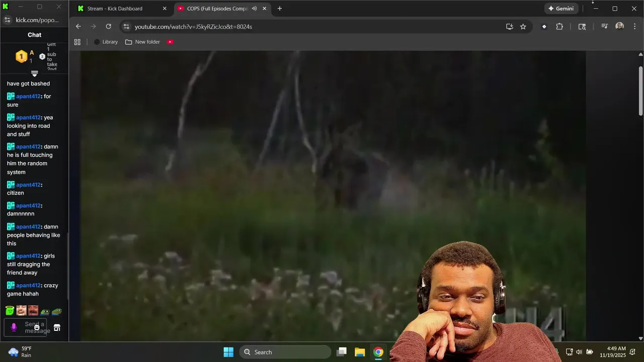Click apant412 on "citizen" message

28,185
